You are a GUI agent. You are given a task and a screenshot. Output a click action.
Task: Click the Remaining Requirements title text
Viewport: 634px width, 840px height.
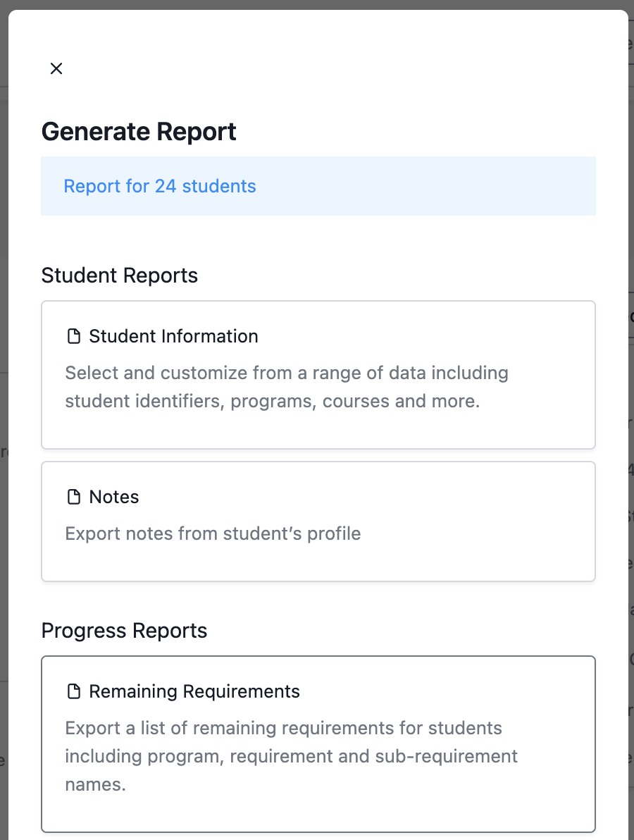194,691
